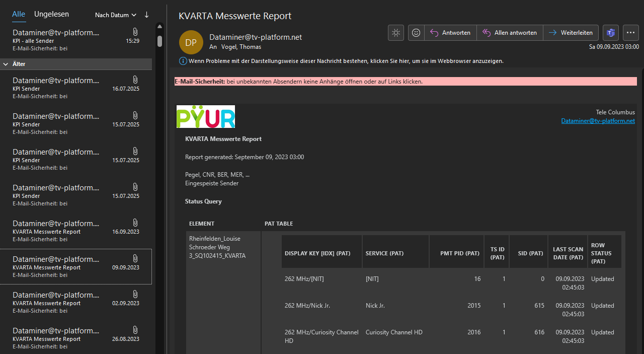Click the scroll-up arrow of message list

(159, 26)
